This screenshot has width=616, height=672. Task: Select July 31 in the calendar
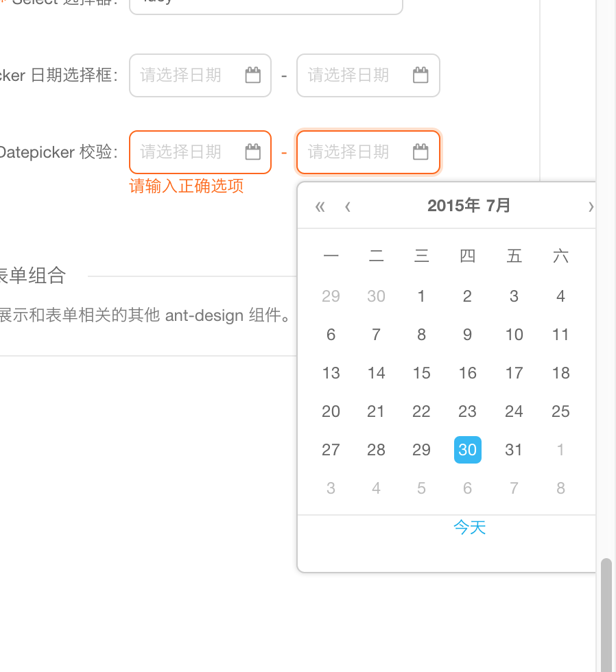coord(514,450)
